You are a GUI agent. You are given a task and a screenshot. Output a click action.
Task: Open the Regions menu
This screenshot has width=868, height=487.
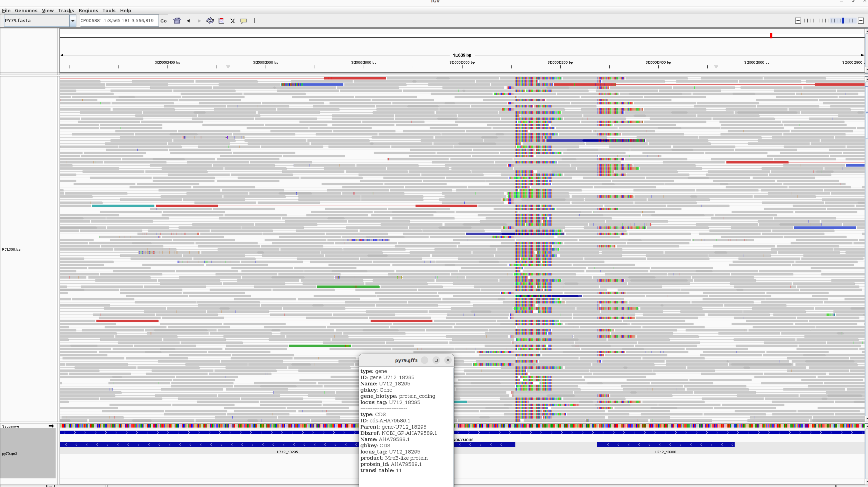[x=88, y=10]
